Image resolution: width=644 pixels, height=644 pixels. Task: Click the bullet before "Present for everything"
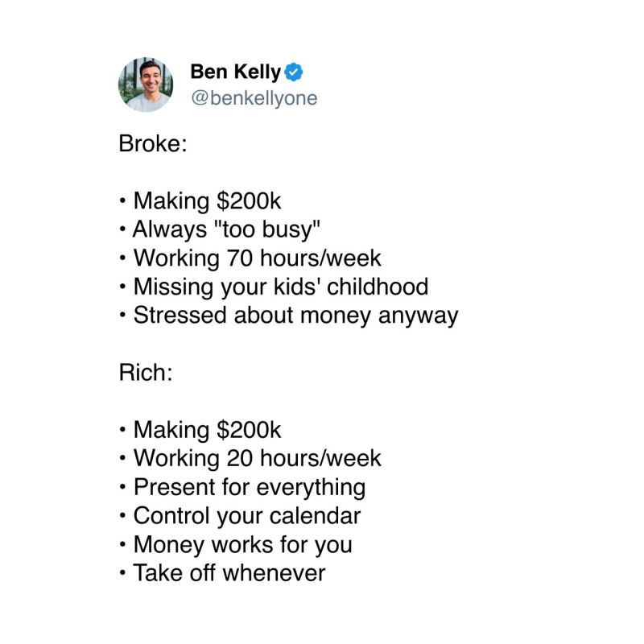122,488
